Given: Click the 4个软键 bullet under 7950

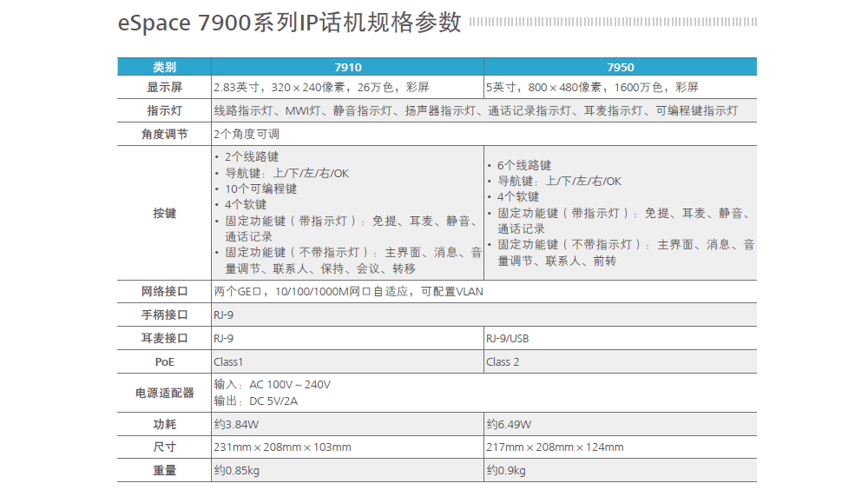Looking at the screenshot, I should pyautogui.click(x=517, y=196).
